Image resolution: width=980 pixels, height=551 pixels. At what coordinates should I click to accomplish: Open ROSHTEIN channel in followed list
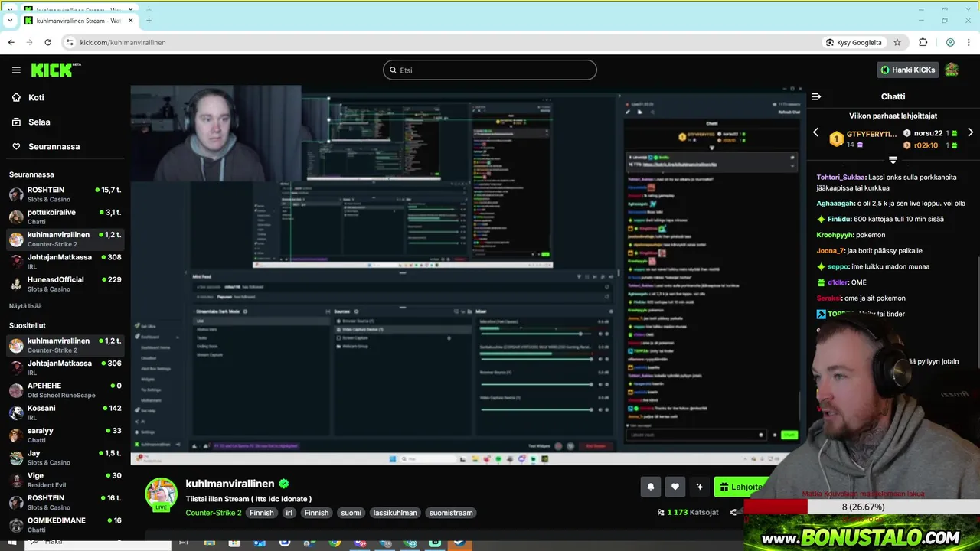tap(65, 194)
